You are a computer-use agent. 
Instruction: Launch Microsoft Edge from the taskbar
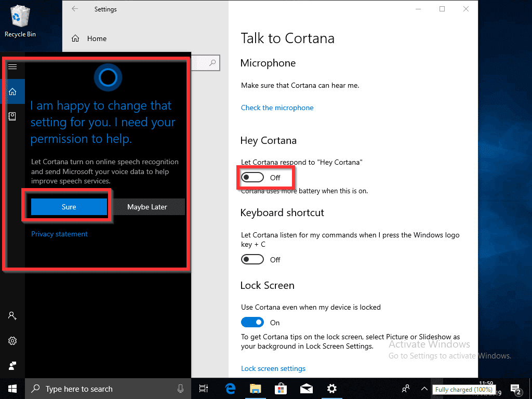(x=230, y=389)
